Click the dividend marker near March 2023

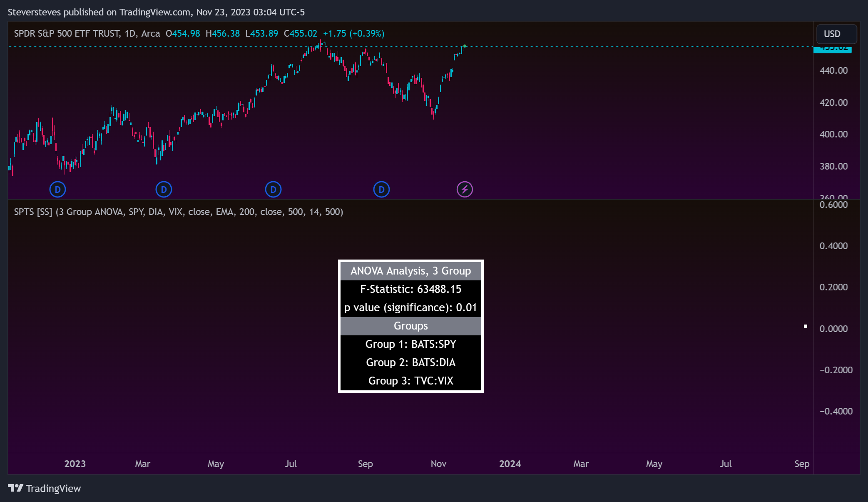coord(164,190)
